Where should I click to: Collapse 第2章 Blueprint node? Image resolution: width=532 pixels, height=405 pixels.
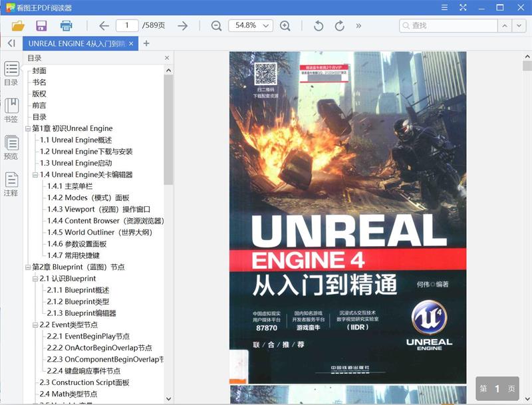28,267
